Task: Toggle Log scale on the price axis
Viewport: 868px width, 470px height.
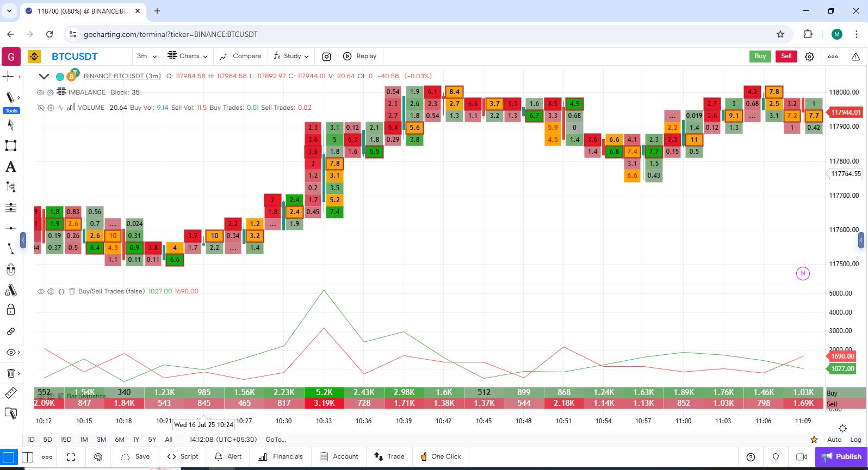Action: (855, 440)
